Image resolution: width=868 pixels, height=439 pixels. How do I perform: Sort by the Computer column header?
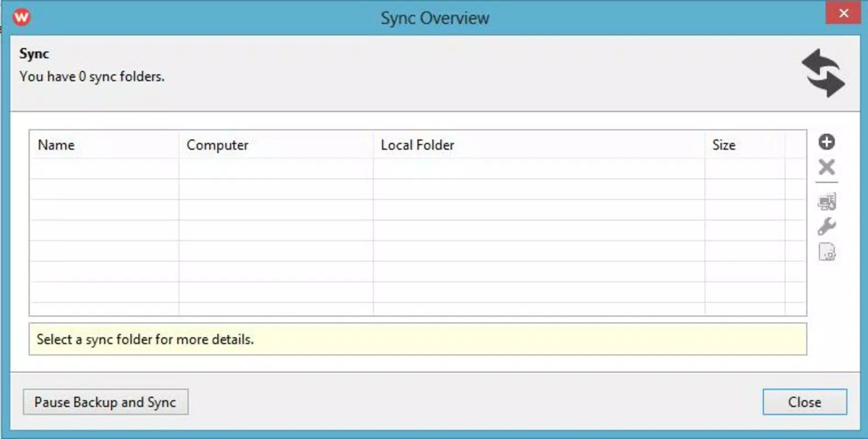point(276,145)
